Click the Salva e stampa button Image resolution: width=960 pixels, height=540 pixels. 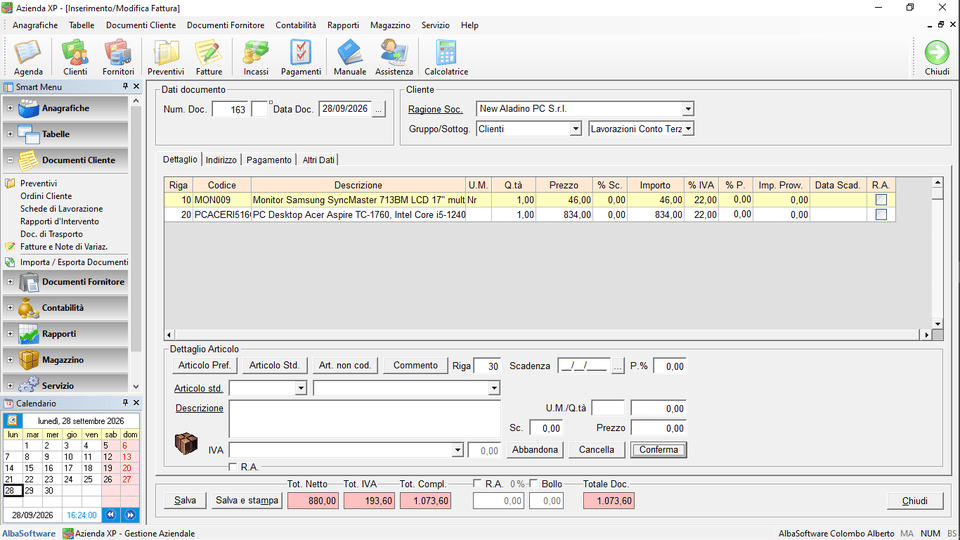[x=247, y=501]
